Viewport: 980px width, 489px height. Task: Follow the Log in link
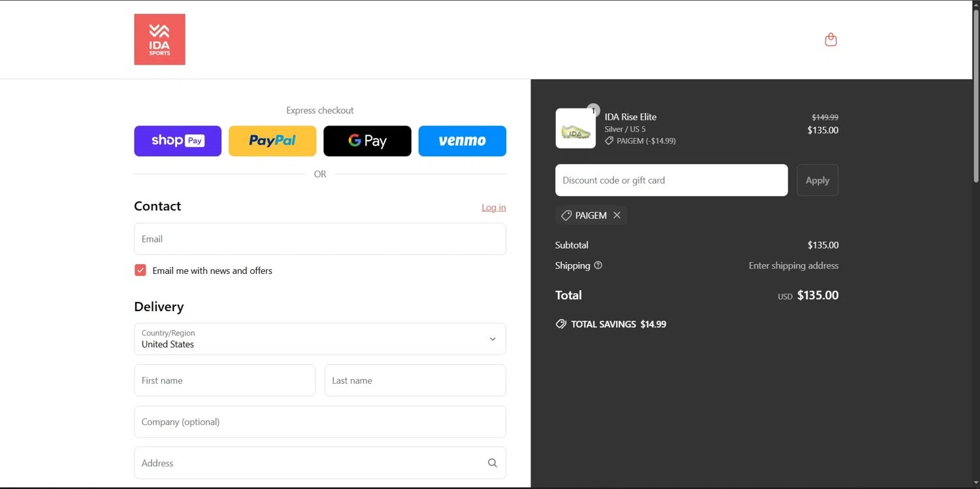(x=494, y=207)
